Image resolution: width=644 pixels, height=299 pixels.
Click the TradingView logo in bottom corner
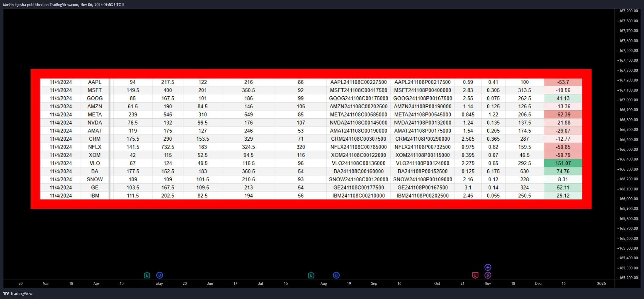point(18,293)
